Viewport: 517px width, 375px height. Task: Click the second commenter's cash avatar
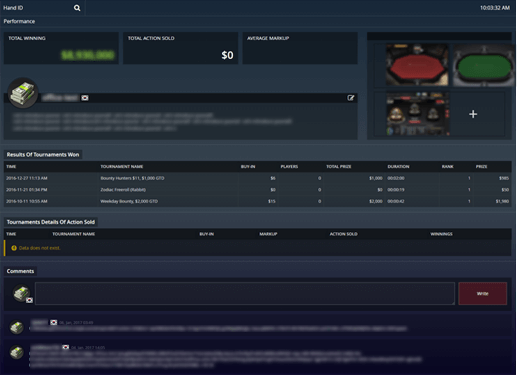tap(16, 352)
